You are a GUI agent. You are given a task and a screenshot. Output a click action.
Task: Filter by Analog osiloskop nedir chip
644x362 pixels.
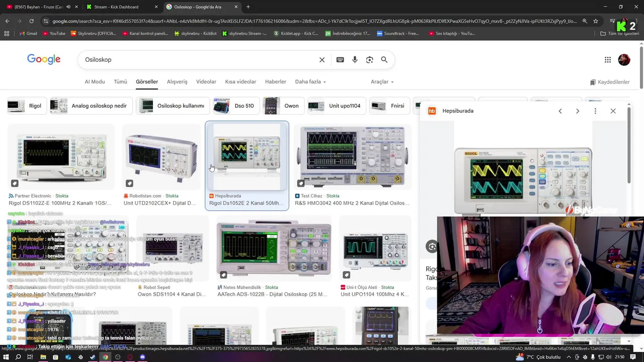(x=91, y=106)
